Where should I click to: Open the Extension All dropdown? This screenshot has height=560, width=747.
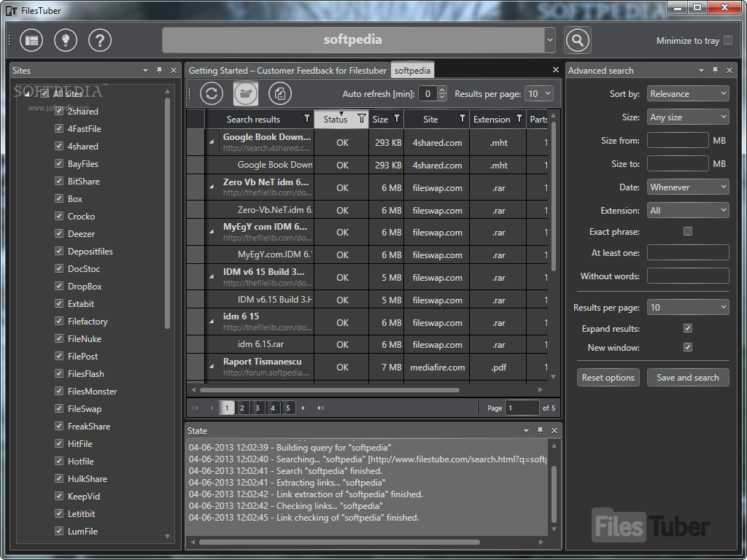coord(688,211)
